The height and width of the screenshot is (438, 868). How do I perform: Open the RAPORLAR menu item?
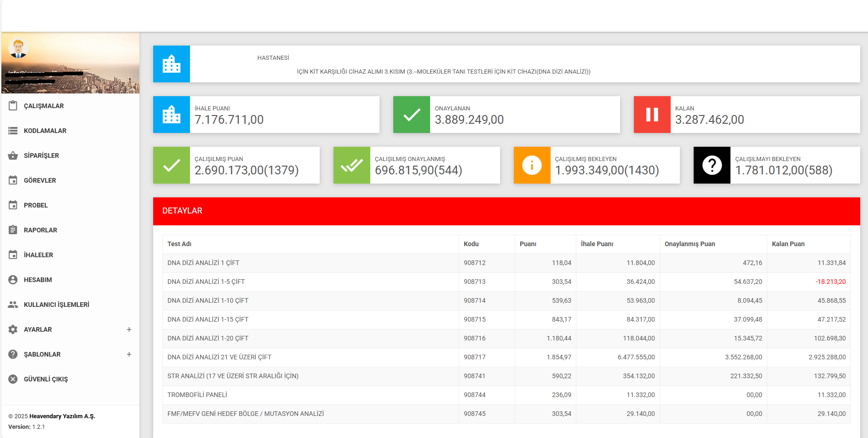(x=40, y=230)
